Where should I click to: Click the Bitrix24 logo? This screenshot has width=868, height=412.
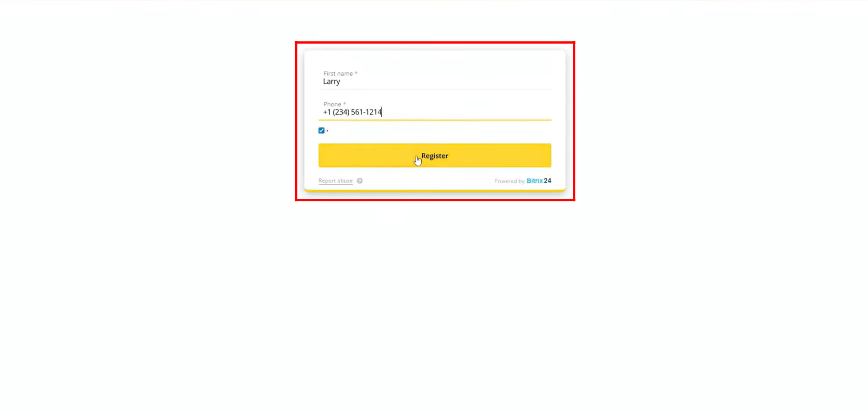(539, 181)
